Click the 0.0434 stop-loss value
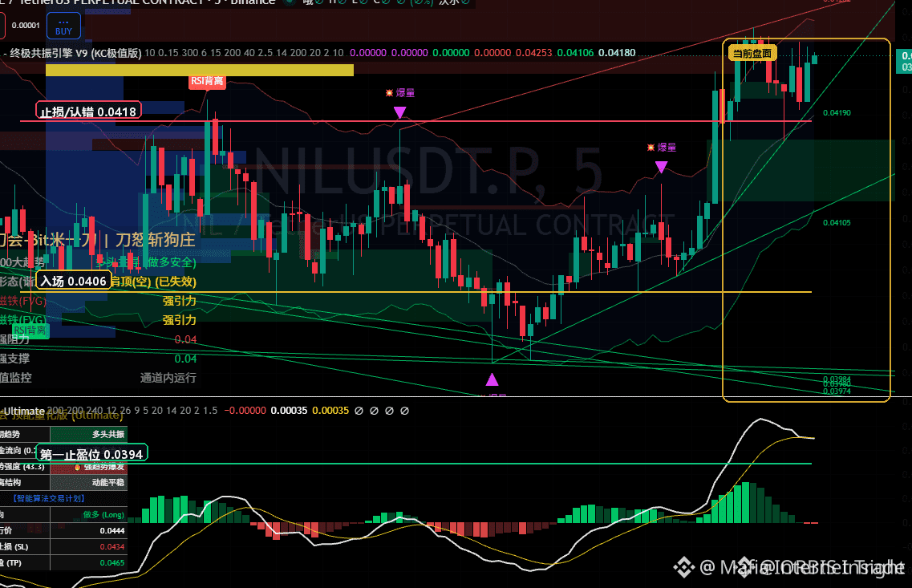This screenshot has height=588, width=912. coord(112,547)
